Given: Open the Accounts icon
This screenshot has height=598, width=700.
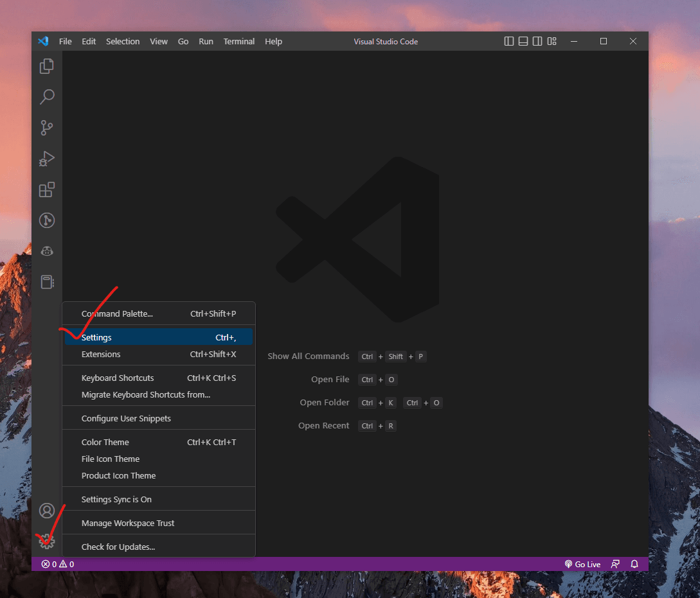Looking at the screenshot, I should click(47, 511).
